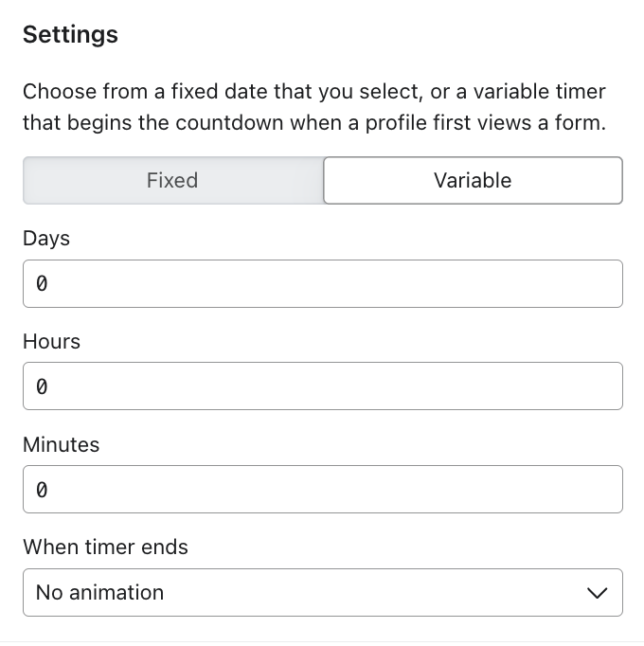Click the Days input field
Viewport: 644px width, 646px height.
pos(322,283)
